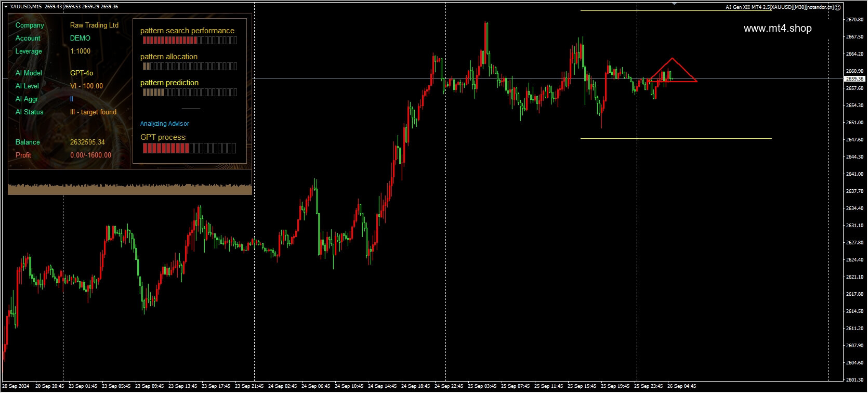Click the '24 Sep 22:45' time axis label
Viewport: 868px width, 393px height.
(449, 386)
